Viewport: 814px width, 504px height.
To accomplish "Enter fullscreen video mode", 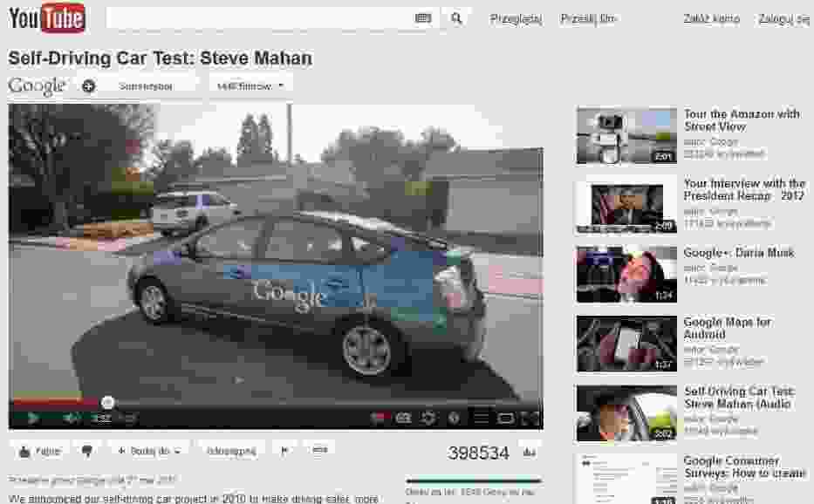I will [530, 418].
